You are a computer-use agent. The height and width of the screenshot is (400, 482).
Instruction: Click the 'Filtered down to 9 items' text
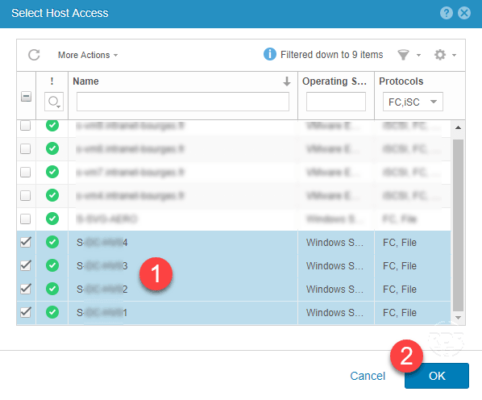[332, 54]
